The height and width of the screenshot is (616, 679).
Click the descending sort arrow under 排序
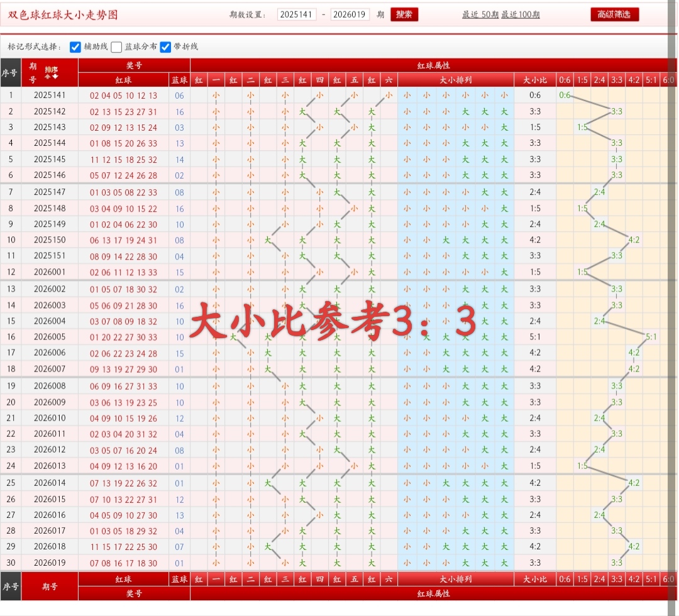tap(55, 77)
